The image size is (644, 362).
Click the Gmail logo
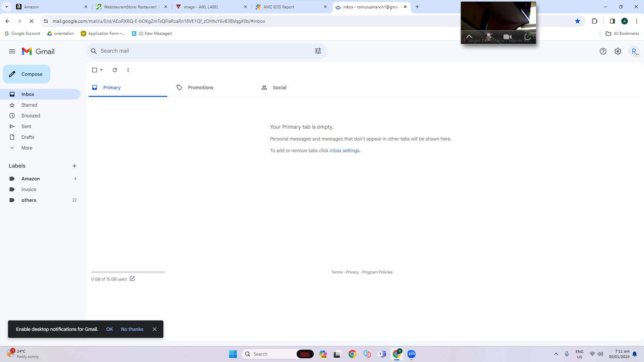click(x=38, y=51)
